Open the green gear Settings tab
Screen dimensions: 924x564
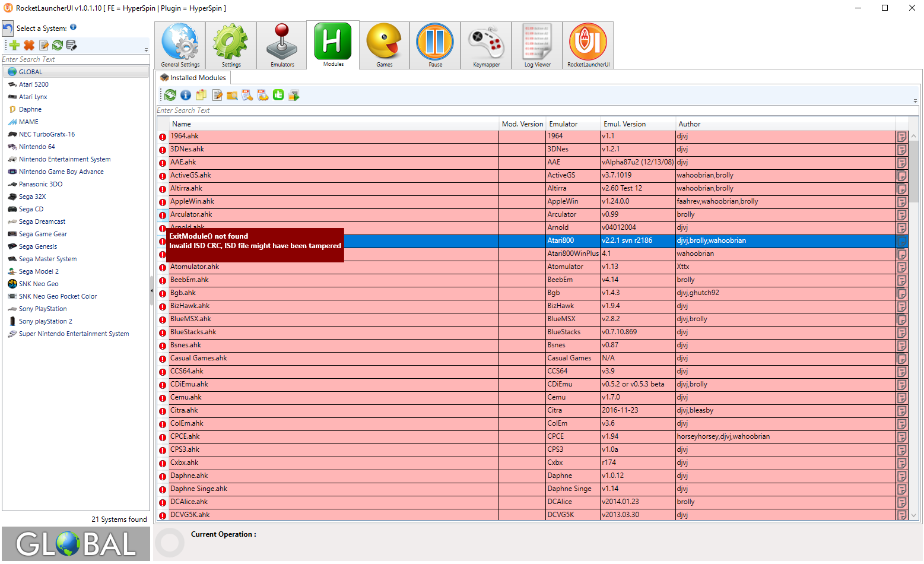(231, 46)
